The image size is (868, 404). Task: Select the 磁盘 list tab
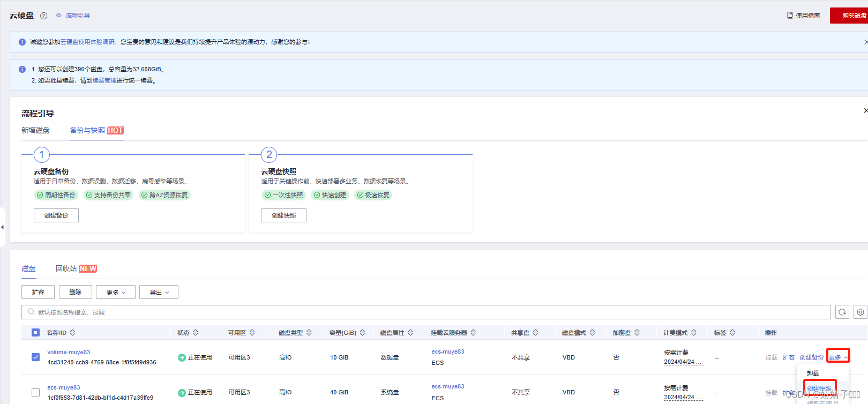(x=28, y=268)
